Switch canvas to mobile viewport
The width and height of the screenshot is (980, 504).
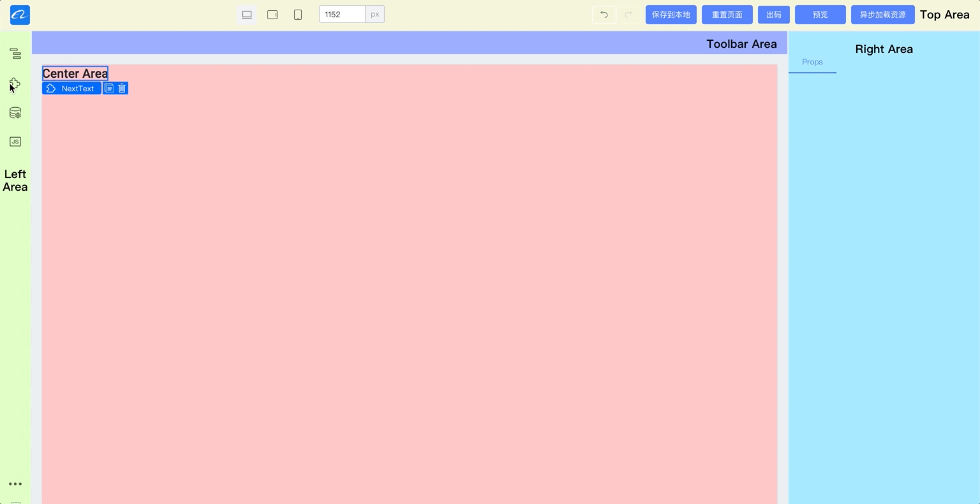click(297, 14)
